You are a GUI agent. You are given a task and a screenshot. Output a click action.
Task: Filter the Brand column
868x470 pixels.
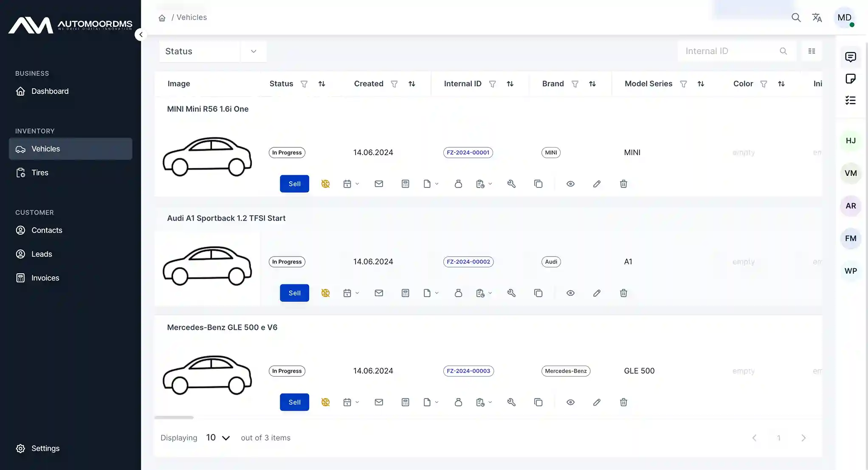coord(575,84)
